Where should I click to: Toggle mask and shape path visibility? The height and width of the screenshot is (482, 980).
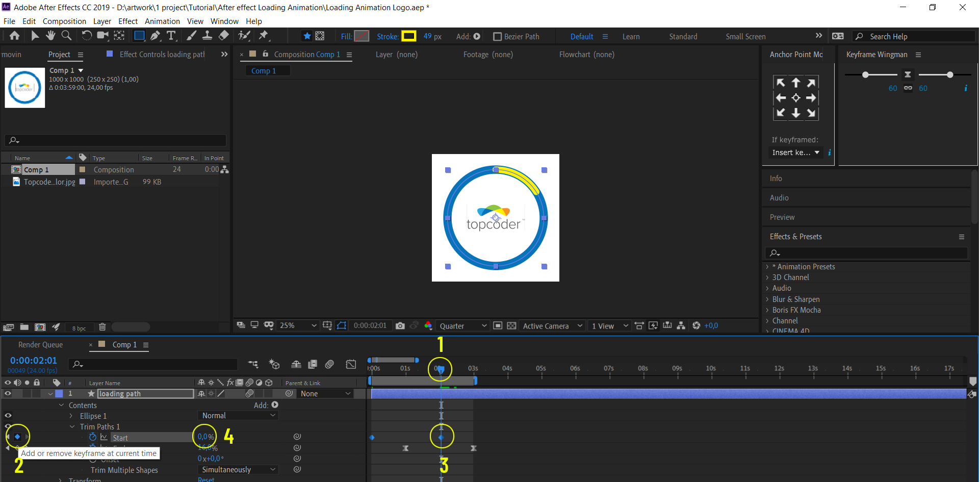[342, 325]
